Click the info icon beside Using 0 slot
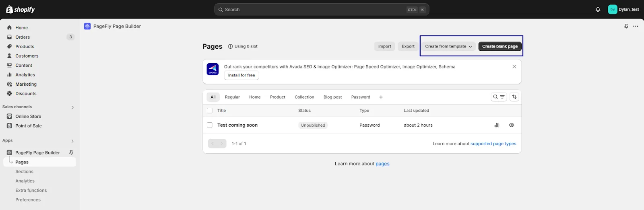The image size is (644, 210). click(230, 46)
